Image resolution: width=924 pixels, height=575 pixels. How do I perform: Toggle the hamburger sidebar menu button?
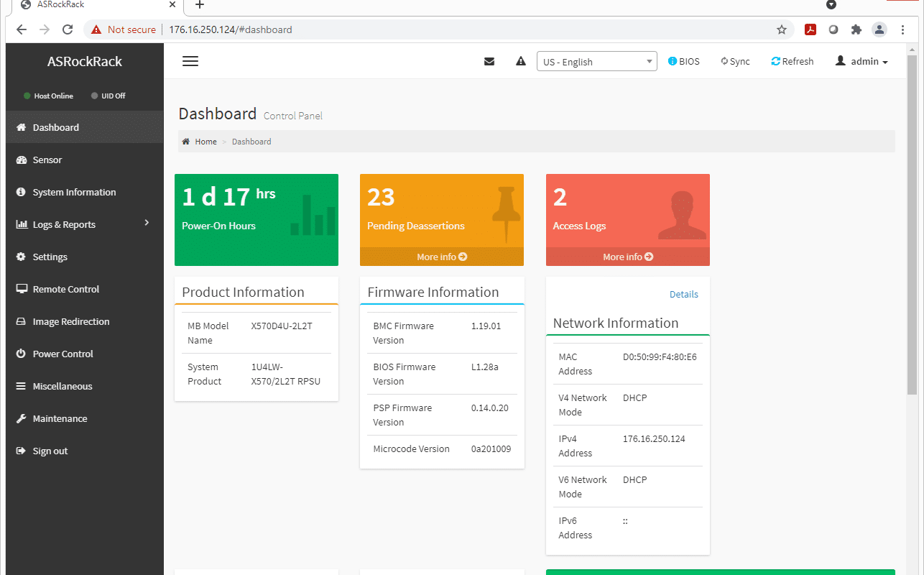[x=190, y=62]
